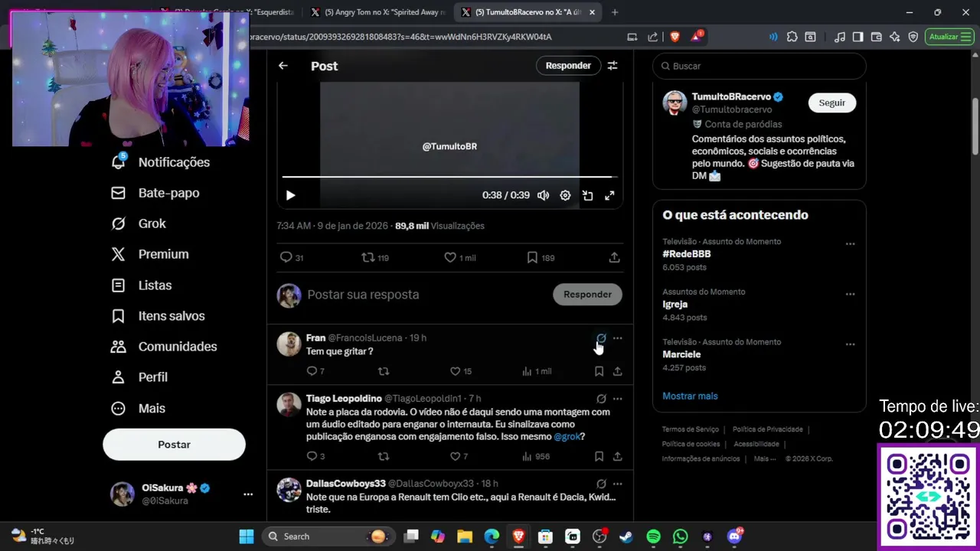980x551 pixels.
Task: Open Itens salvos in sidebar
Action: [x=158, y=315]
